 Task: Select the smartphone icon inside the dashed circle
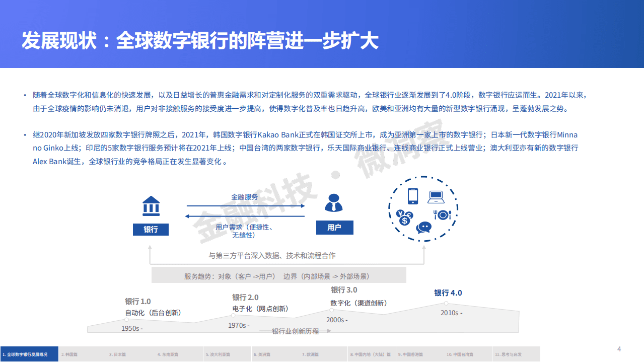tap(413, 196)
